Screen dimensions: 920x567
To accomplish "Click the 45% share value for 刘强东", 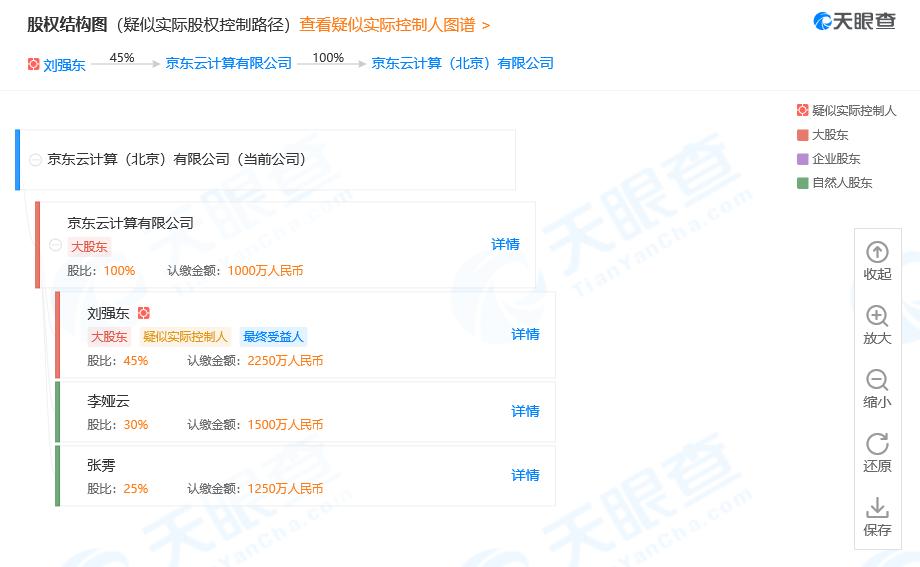I will click(136, 361).
